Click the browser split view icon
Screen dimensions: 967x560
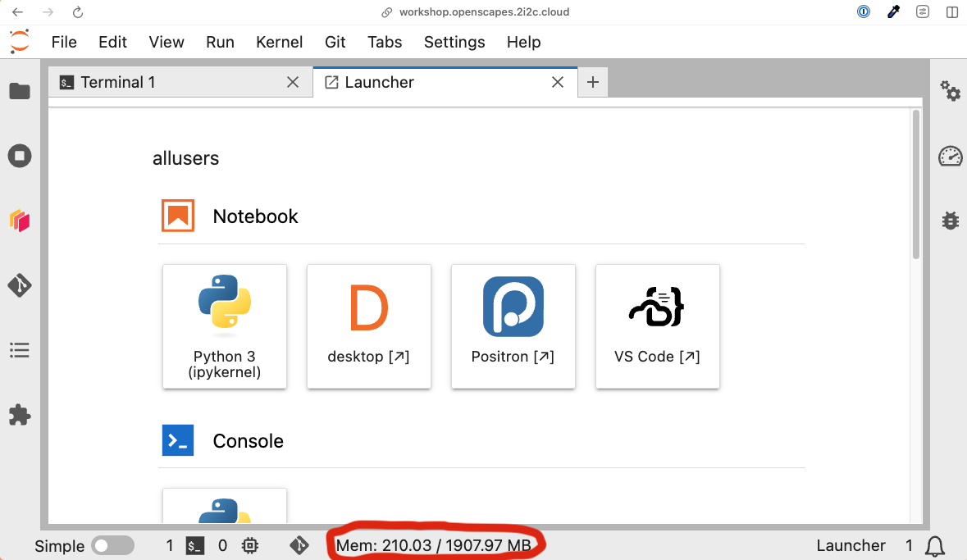(x=952, y=11)
